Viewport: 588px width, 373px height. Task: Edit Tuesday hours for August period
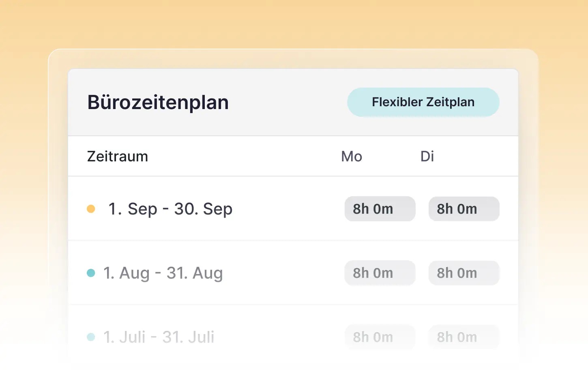tap(464, 273)
